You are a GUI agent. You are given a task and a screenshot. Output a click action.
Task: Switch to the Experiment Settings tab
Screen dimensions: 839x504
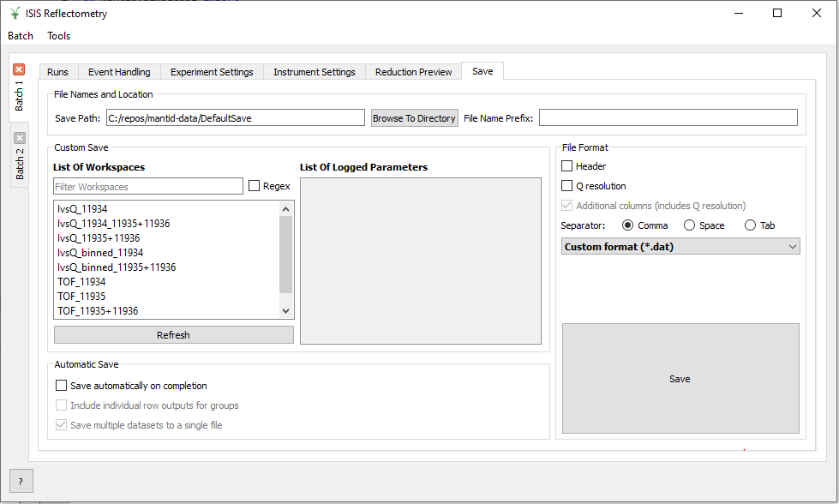(212, 72)
